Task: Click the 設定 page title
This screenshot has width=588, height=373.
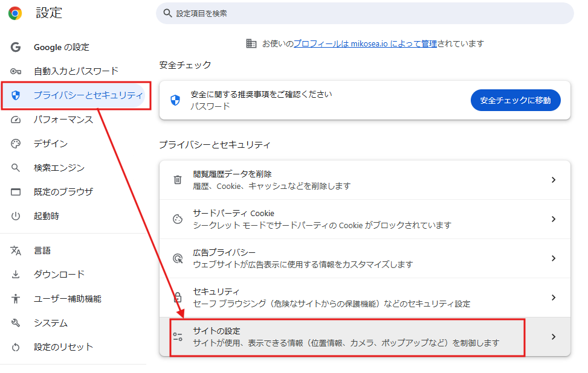Action: tap(49, 13)
